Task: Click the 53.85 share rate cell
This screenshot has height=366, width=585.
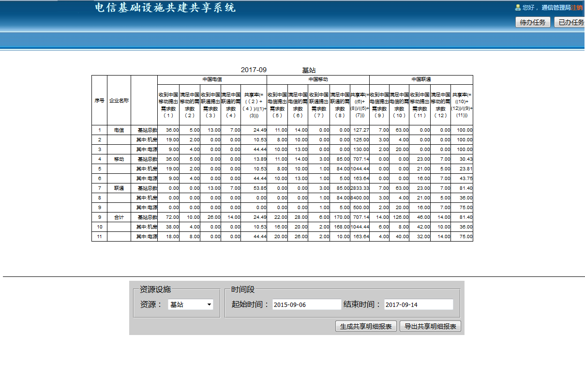Action: [x=254, y=188]
